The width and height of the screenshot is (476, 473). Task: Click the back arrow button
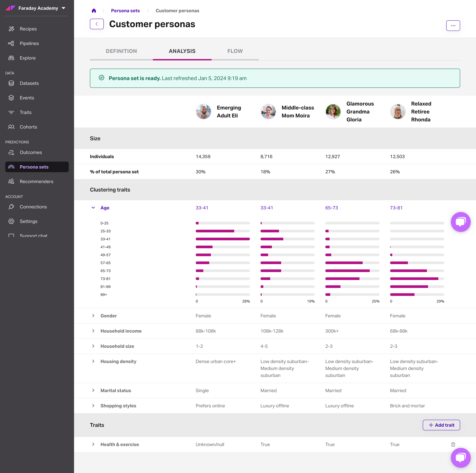click(97, 24)
